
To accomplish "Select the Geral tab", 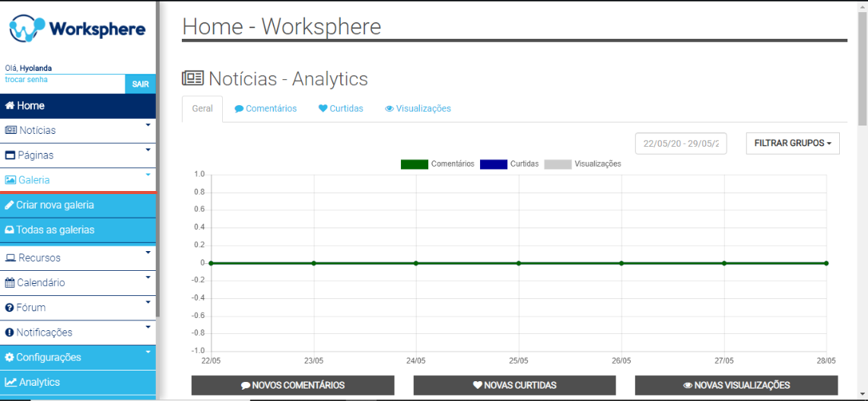I will pos(202,109).
